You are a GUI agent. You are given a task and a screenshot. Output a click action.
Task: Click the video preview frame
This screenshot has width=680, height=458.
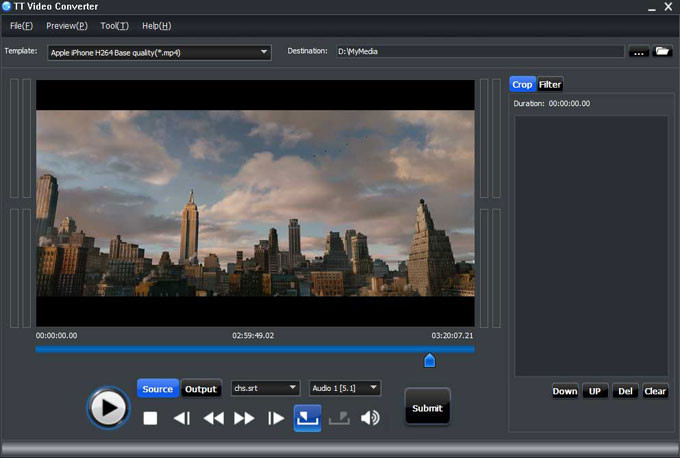coord(255,203)
